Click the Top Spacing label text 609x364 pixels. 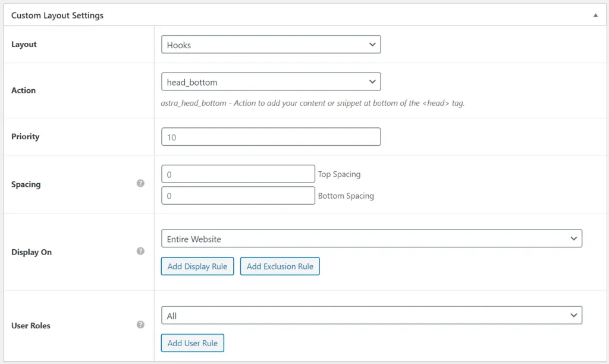pos(339,174)
